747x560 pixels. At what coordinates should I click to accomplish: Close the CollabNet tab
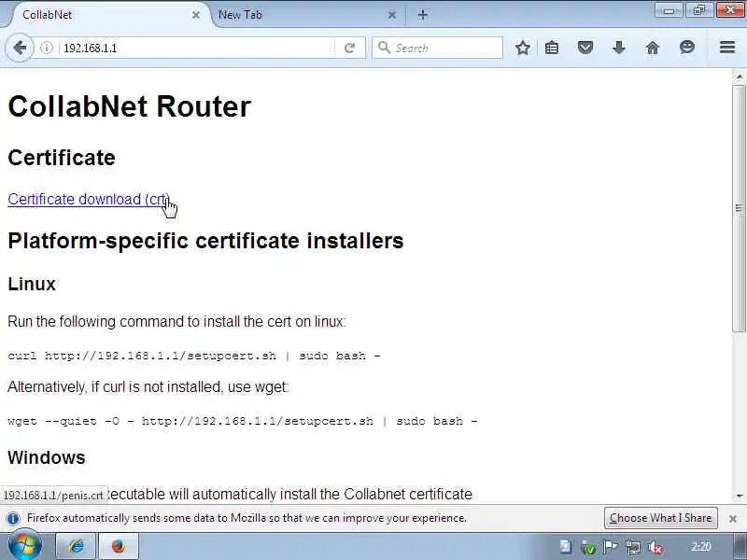[x=196, y=15]
